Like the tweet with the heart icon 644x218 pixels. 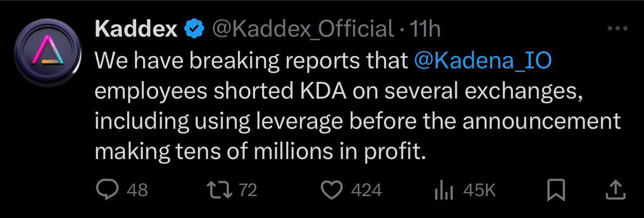tap(331, 190)
